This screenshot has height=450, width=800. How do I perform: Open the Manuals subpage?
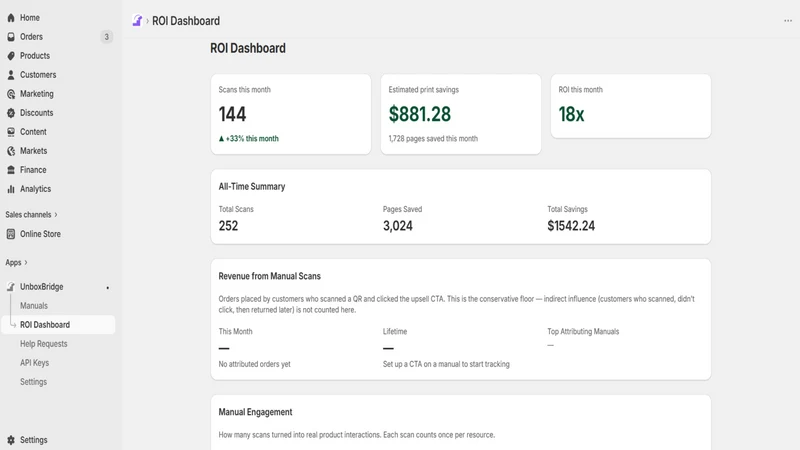[x=34, y=306]
